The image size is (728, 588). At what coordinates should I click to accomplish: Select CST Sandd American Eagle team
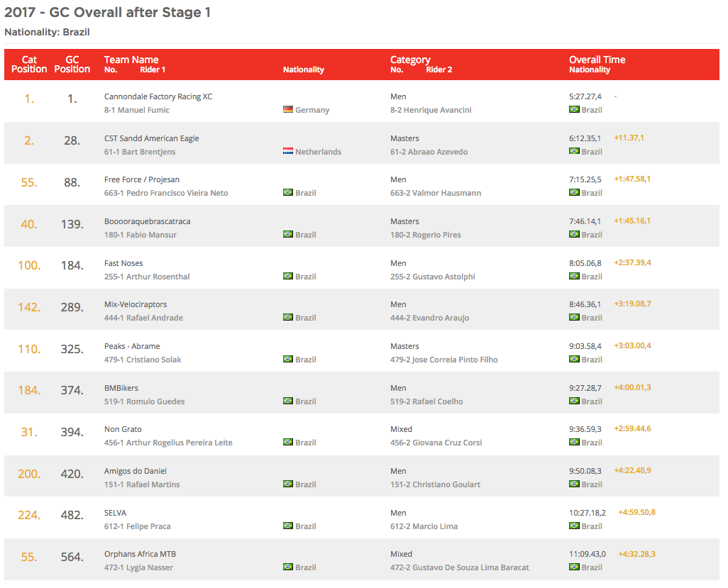click(x=151, y=138)
